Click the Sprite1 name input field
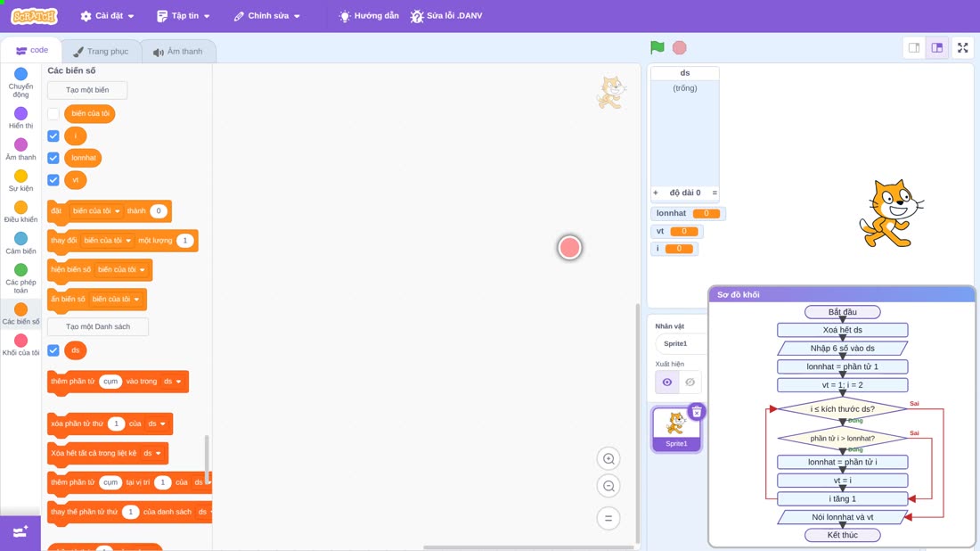This screenshot has width=980, height=551. 680,343
